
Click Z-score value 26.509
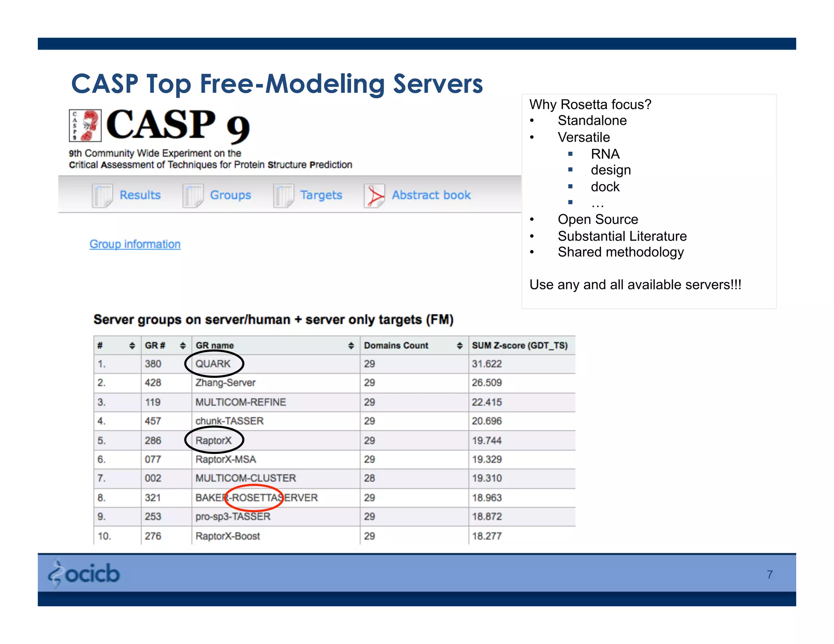(x=487, y=383)
